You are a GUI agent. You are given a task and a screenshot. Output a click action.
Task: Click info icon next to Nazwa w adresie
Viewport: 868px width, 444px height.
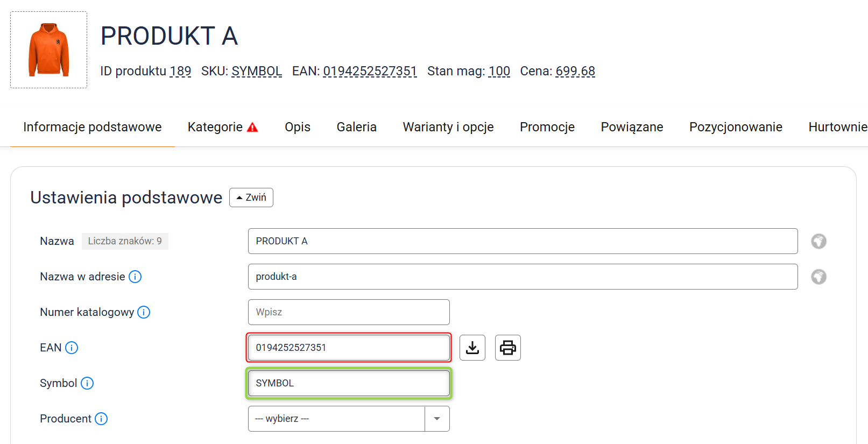[x=135, y=277]
